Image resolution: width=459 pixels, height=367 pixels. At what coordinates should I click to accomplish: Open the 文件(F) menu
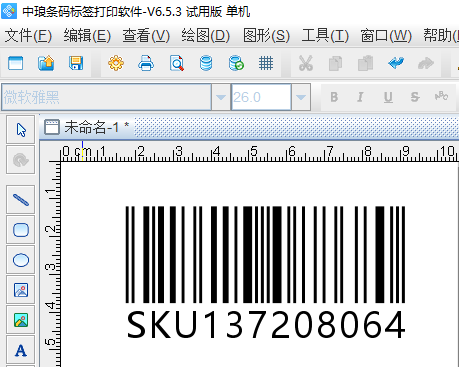[x=28, y=36]
